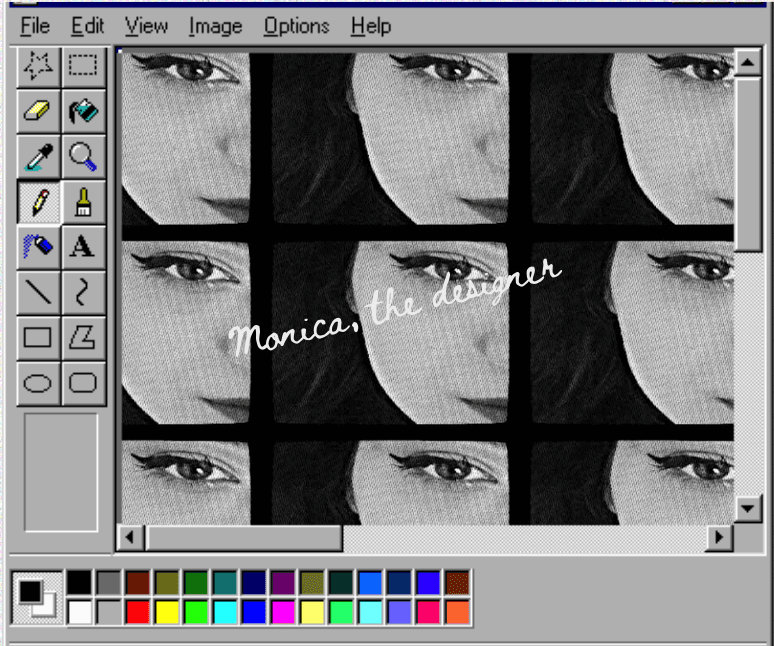Click the vertical scrollbar up arrow
The height and width of the screenshot is (646, 774).
pos(748,65)
